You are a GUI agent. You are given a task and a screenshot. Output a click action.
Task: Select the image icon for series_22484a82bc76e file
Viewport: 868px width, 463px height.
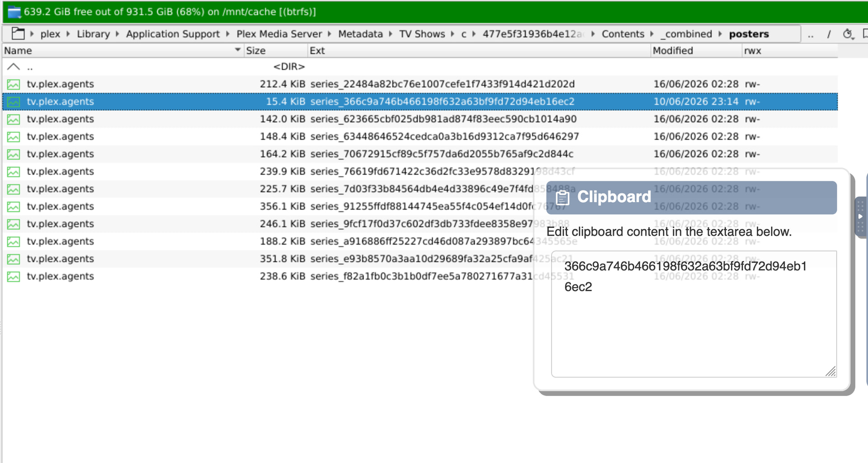coord(14,85)
